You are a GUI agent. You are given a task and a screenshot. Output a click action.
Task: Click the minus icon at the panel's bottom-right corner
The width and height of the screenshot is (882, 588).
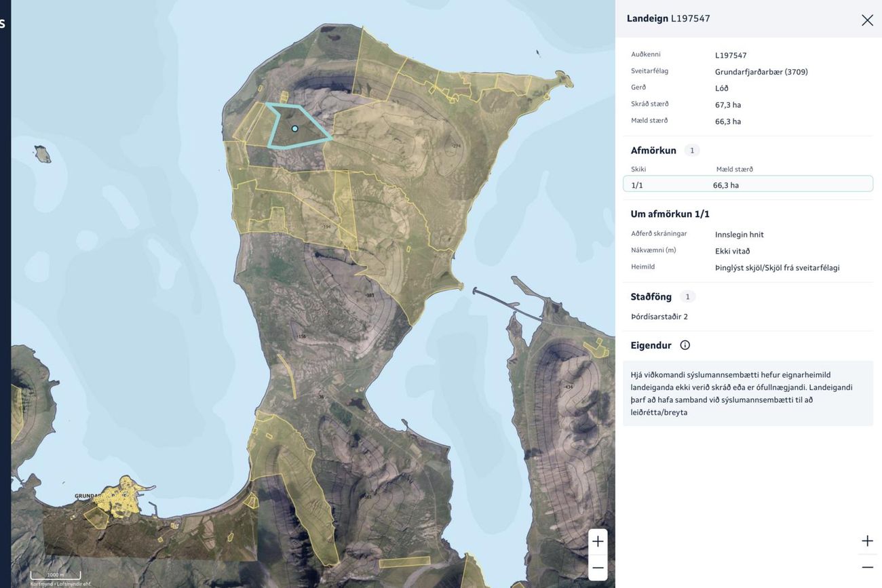(867, 567)
